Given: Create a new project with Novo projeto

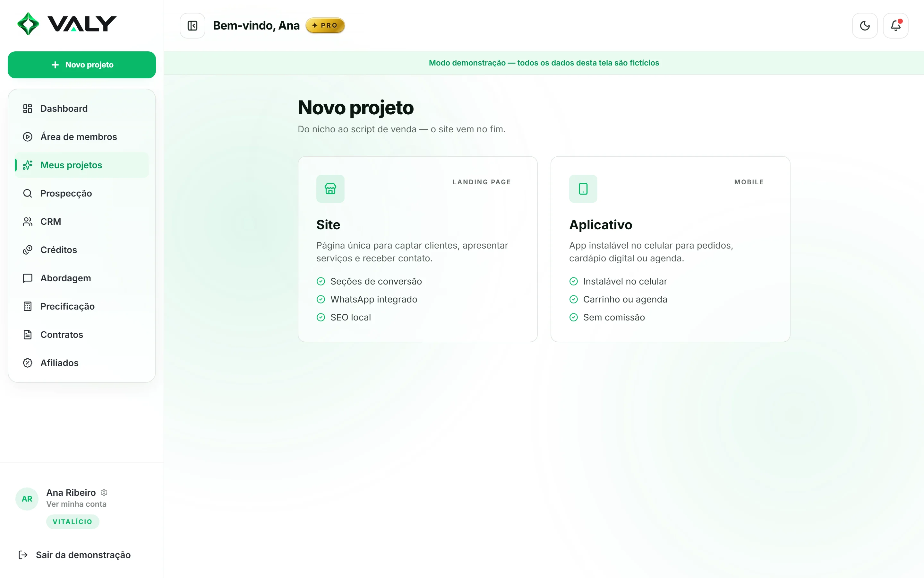Looking at the screenshot, I should 82,65.
